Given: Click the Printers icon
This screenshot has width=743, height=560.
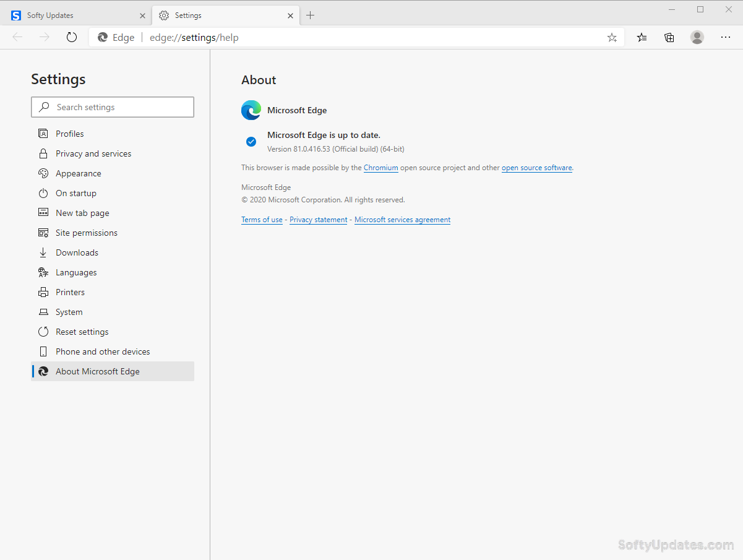Looking at the screenshot, I should point(43,292).
